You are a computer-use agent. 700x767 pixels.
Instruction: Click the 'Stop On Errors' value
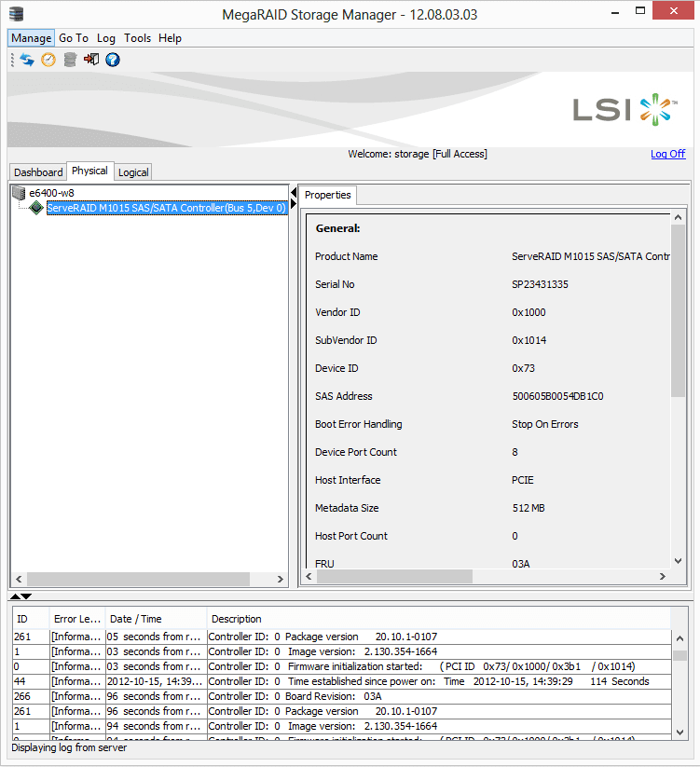[x=545, y=424]
